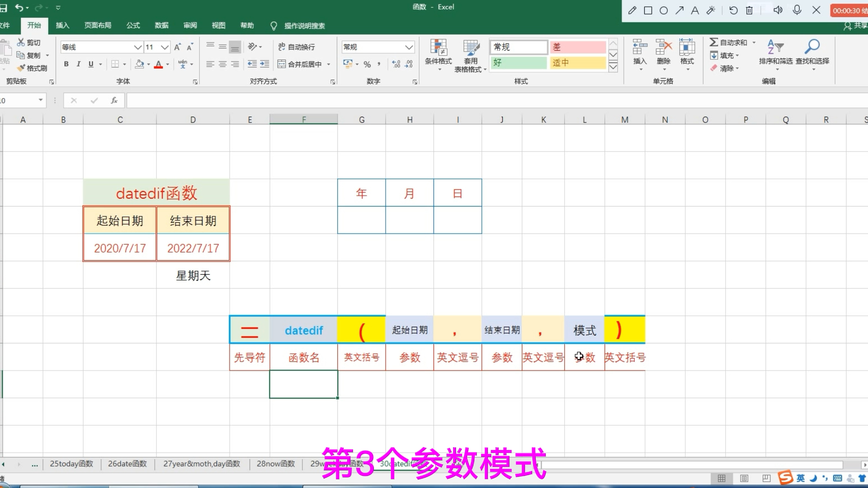Image resolution: width=868 pixels, height=488 pixels.
Task: Decrease decimal places
Action: pyautogui.click(x=409, y=64)
